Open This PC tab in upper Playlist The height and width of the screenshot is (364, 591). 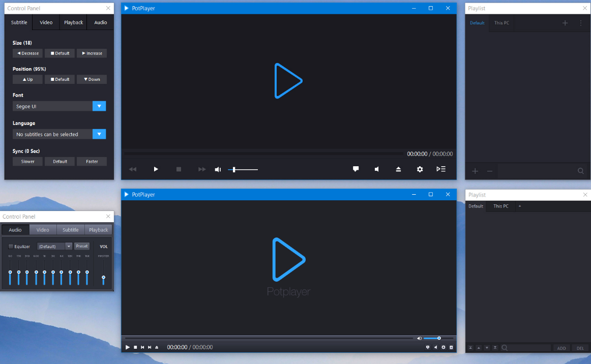pyautogui.click(x=501, y=23)
